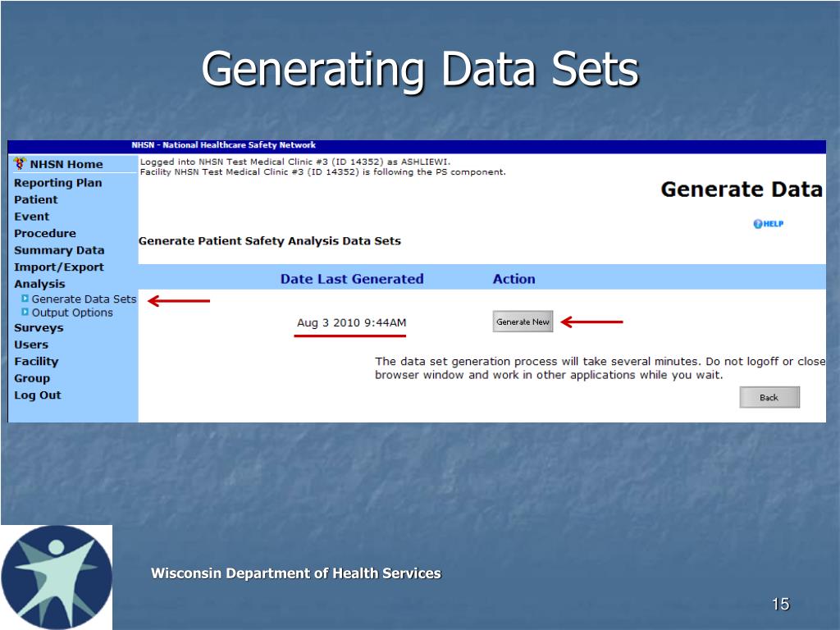The width and height of the screenshot is (840, 630).
Task: Click the Aug 3 2010 9:44AM date
Action: (351, 322)
